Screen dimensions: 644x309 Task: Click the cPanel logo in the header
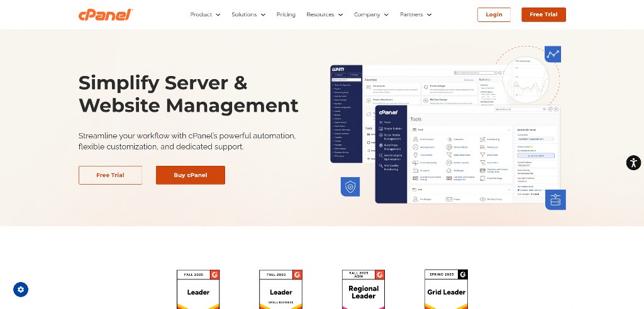106,14
